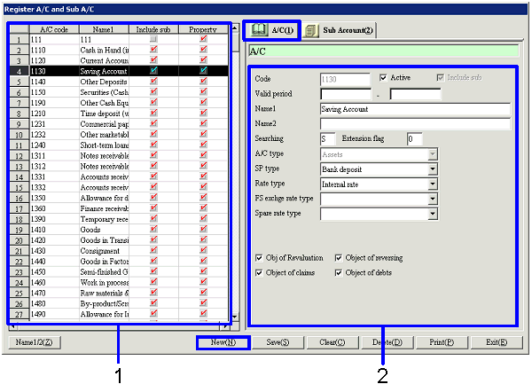Image resolution: width=532 pixels, height=392 pixels.
Task: Expand Spare rate type dropdown
Action: click(433, 214)
